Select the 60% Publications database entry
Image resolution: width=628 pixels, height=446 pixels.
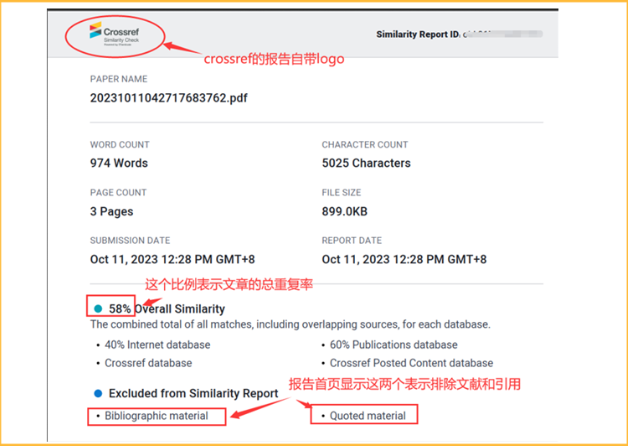point(394,345)
